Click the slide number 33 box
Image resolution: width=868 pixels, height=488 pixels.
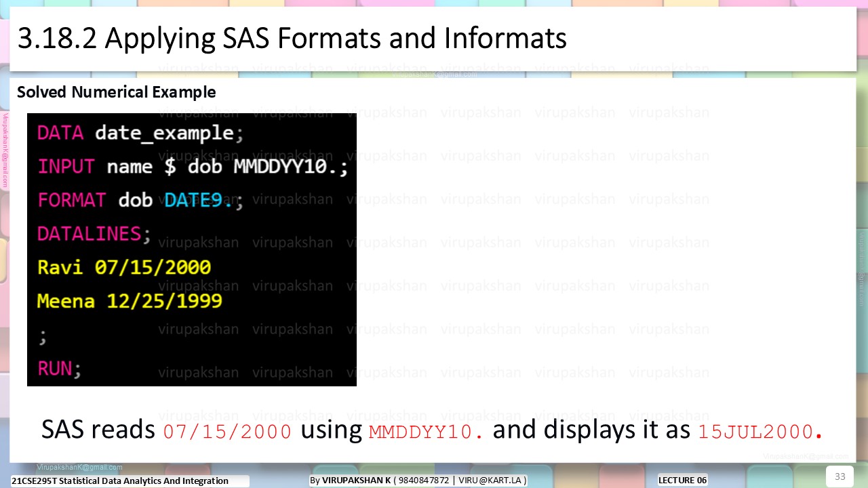pos(840,476)
